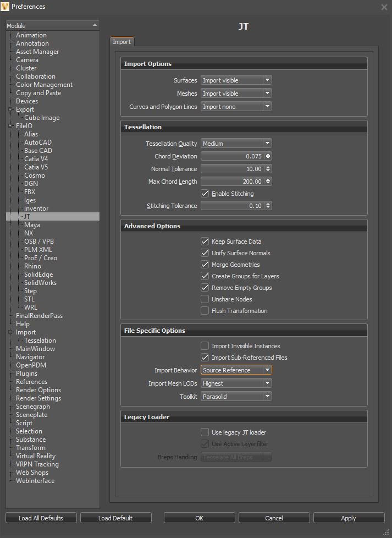Uncheck Remove Empty Groups

click(x=205, y=288)
